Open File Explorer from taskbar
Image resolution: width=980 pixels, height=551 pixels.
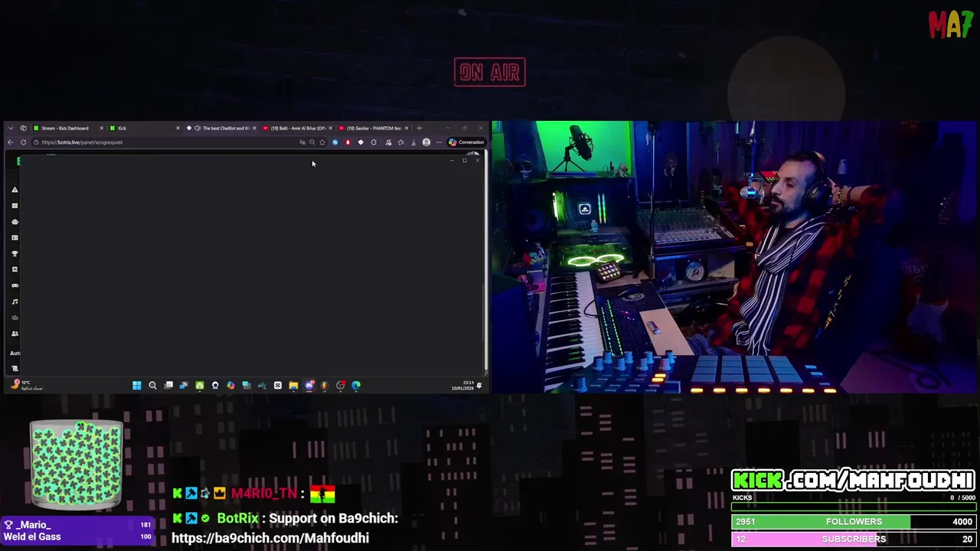[293, 386]
